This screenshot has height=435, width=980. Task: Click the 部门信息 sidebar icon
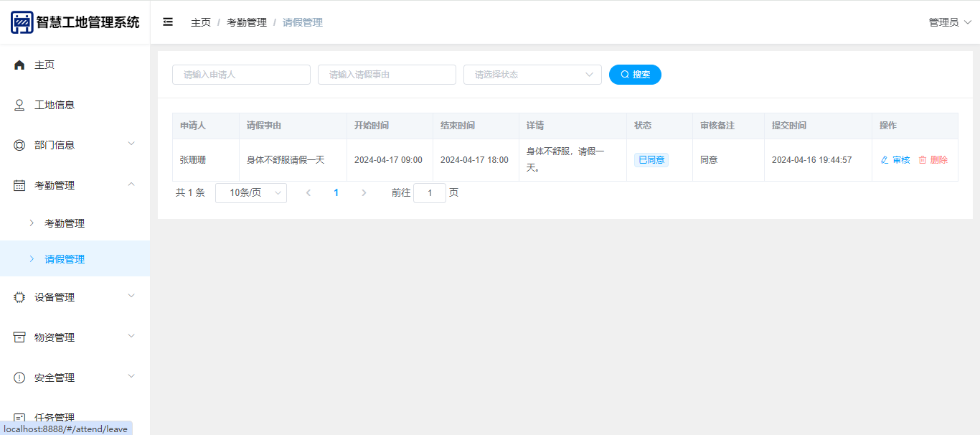coord(19,145)
